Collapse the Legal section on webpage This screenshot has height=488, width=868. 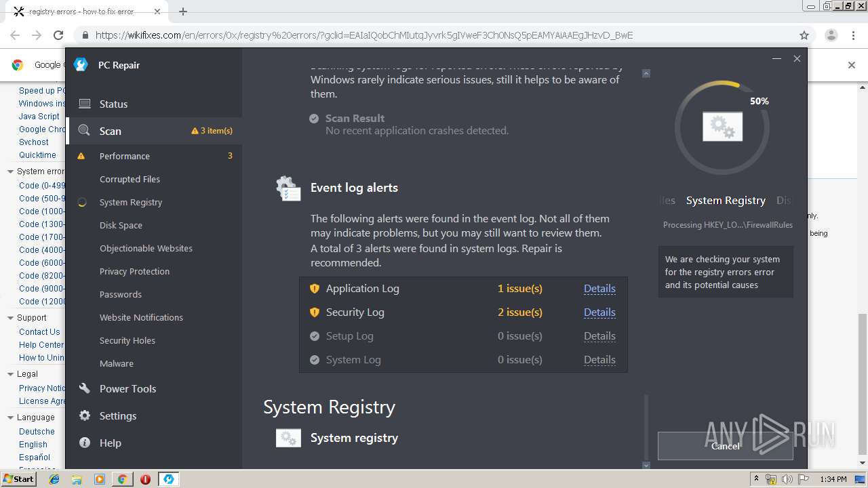tap(10, 374)
